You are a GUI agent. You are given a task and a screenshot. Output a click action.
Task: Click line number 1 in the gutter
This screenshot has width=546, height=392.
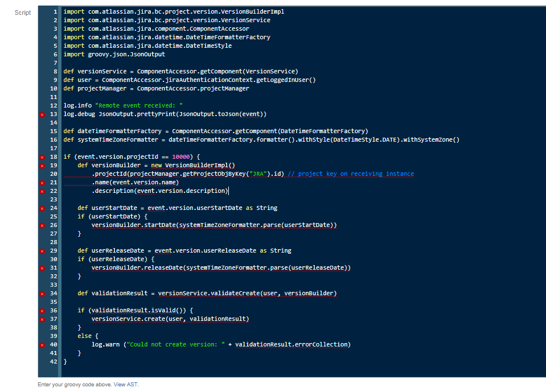pyautogui.click(x=55, y=11)
